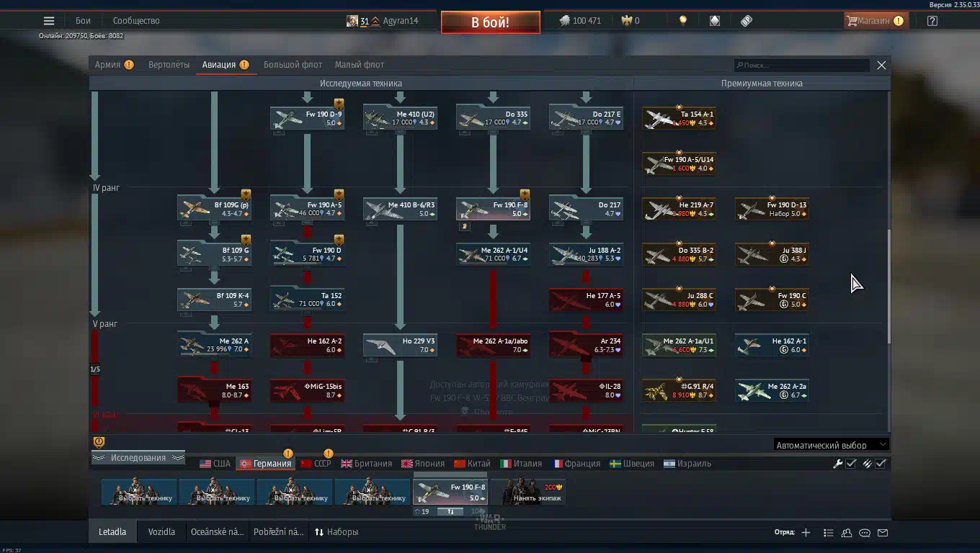Open the Автоматический выбор dropdown
Image resolution: width=980 pixels, height=553 pixels.
(831, 445)
